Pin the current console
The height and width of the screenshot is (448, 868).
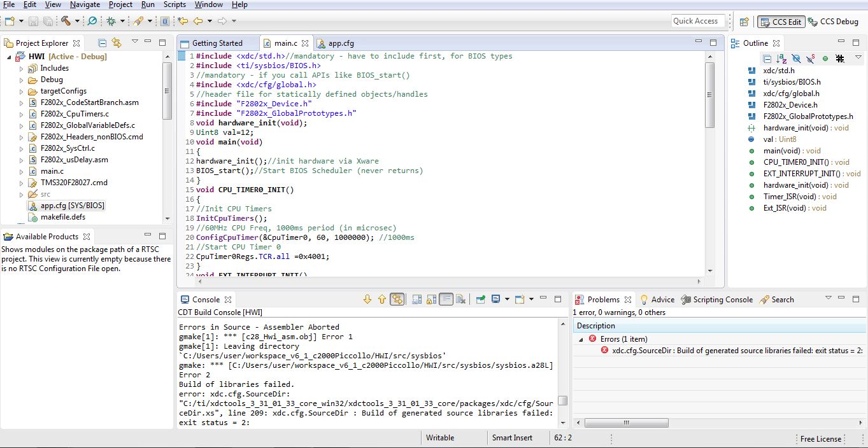pyautogui.click(x=480, y=299)
